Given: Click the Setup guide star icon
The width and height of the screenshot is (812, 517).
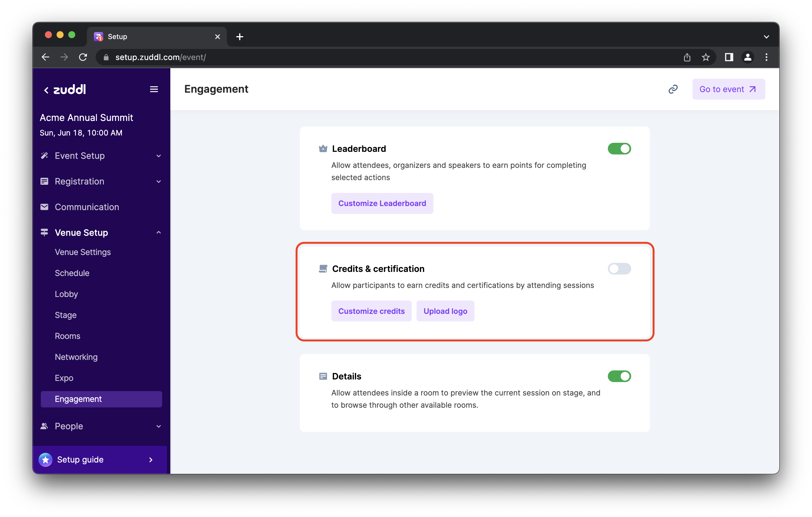Looking at the screenshot, I should pos(46,459).
